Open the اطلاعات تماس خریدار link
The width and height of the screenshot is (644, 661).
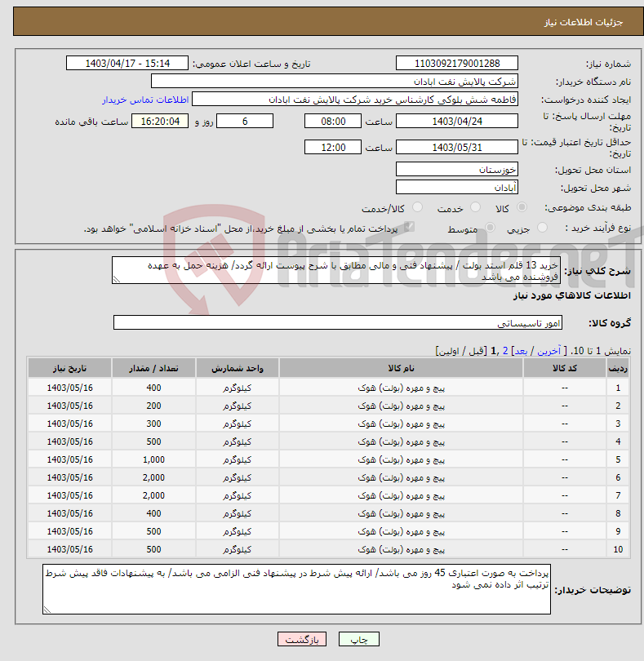click(145, 100)
